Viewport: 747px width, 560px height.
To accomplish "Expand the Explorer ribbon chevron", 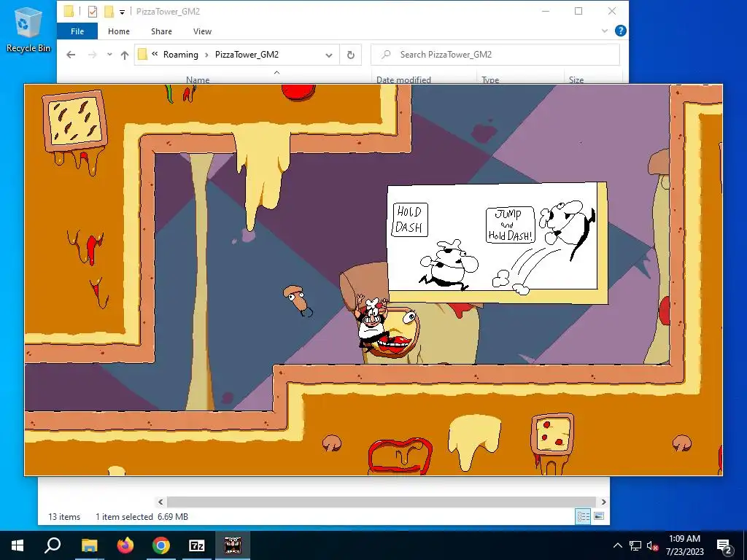I will pyautogui.click(x=605, y=31).
